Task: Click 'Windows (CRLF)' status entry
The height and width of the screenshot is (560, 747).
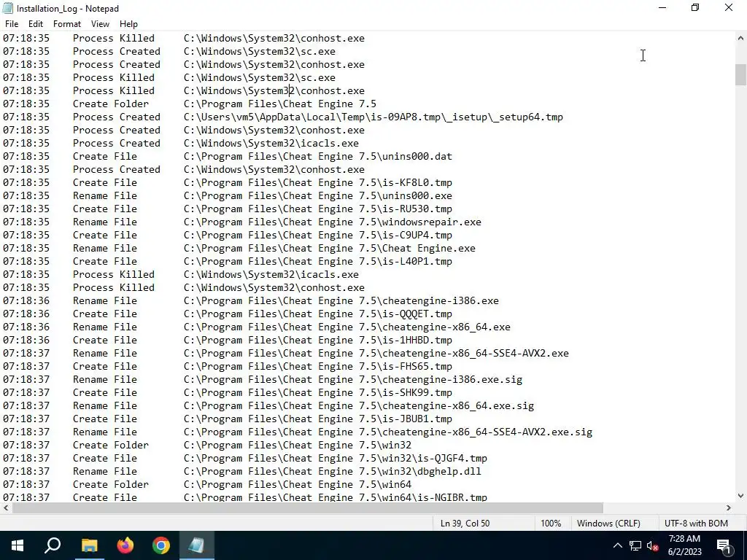Action: pyautogui.click(x=608, y=524)
